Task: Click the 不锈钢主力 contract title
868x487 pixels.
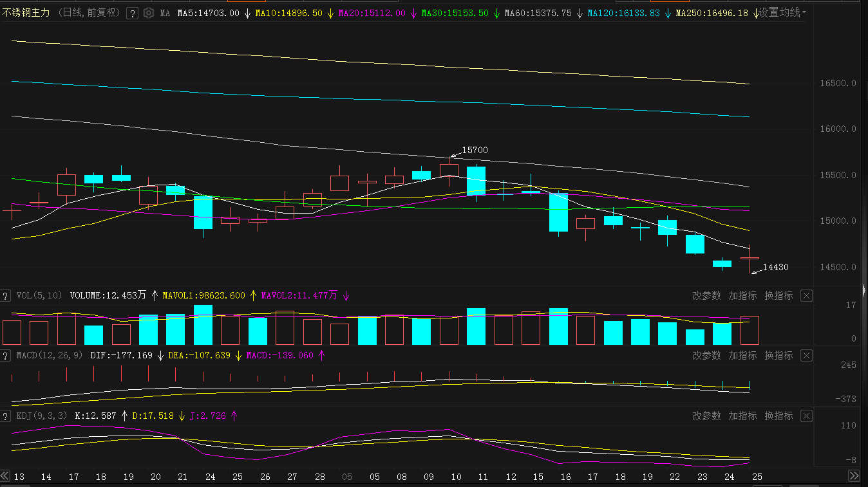Action: click(26, 13)
